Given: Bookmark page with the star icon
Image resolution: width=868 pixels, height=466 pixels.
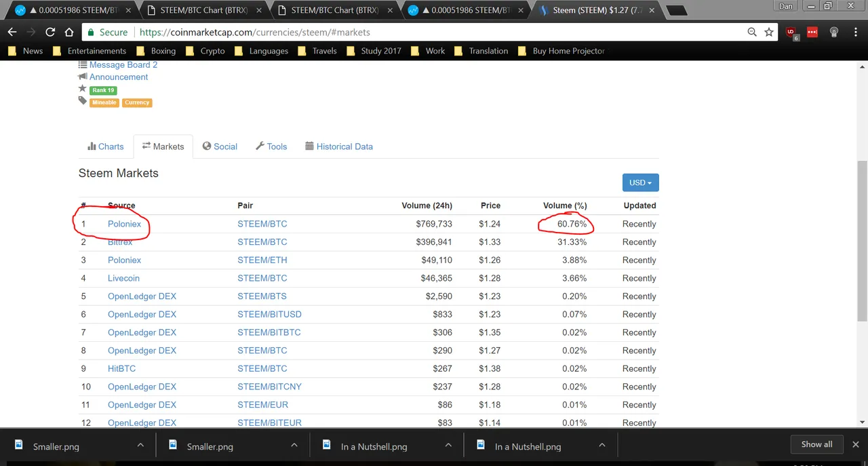Looking at the screenshot, I should (x=769, y=32).
